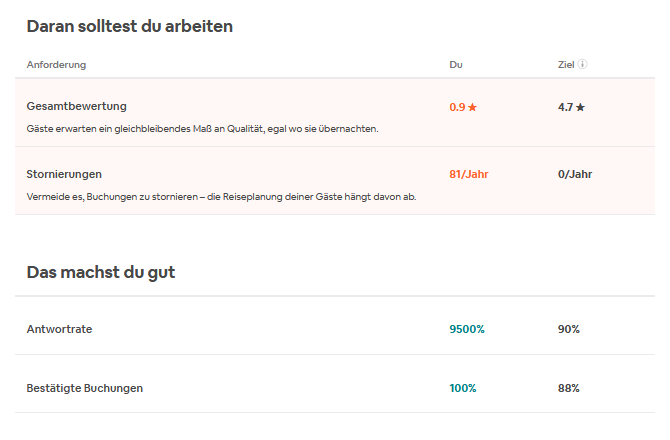The image size is (670, 440).
Task: Click the 88% bookings target value
Action: coord(569,388)
